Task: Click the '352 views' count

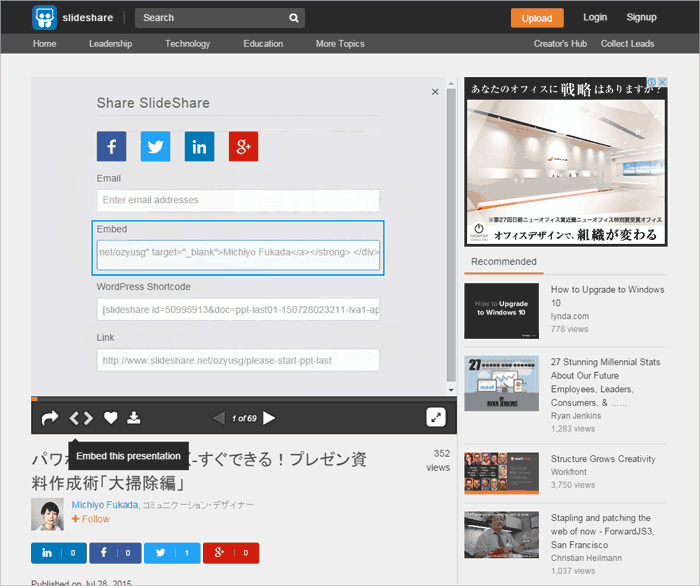Action: (x=438, y=461)
